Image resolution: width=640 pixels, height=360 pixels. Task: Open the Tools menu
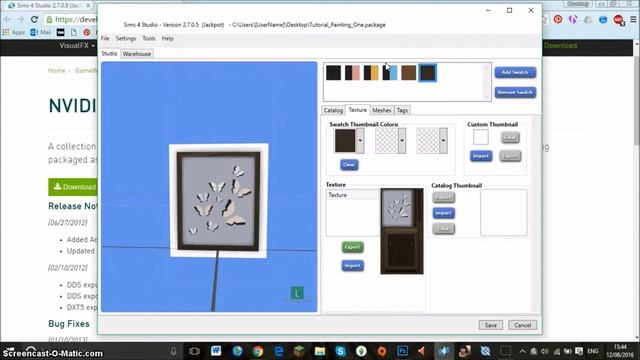click(x=149, y=38)
